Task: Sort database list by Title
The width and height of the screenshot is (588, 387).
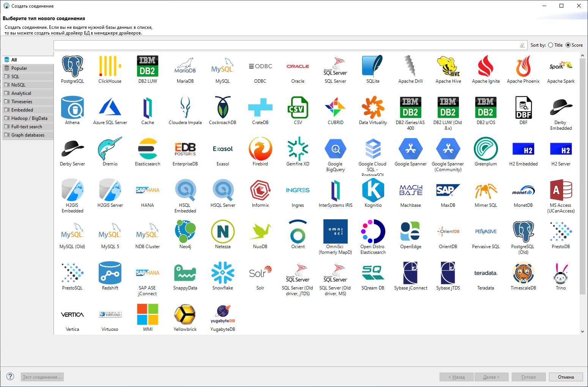Action: pyautogui.click(x=555, y=45)
